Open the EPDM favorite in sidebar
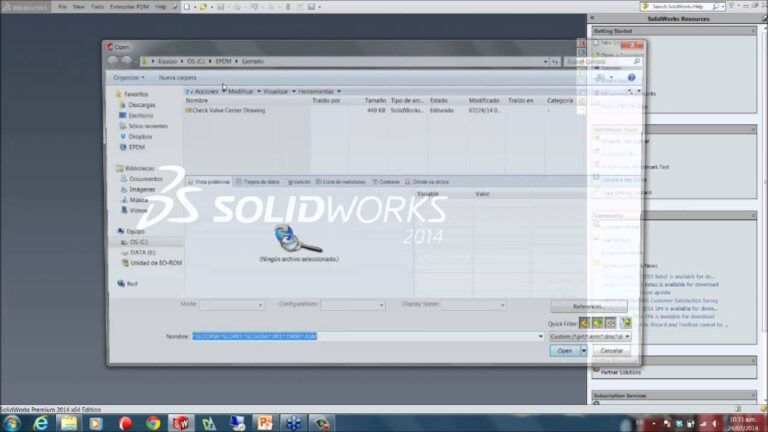Screen dimensions: 768x432 pos(136,147)
